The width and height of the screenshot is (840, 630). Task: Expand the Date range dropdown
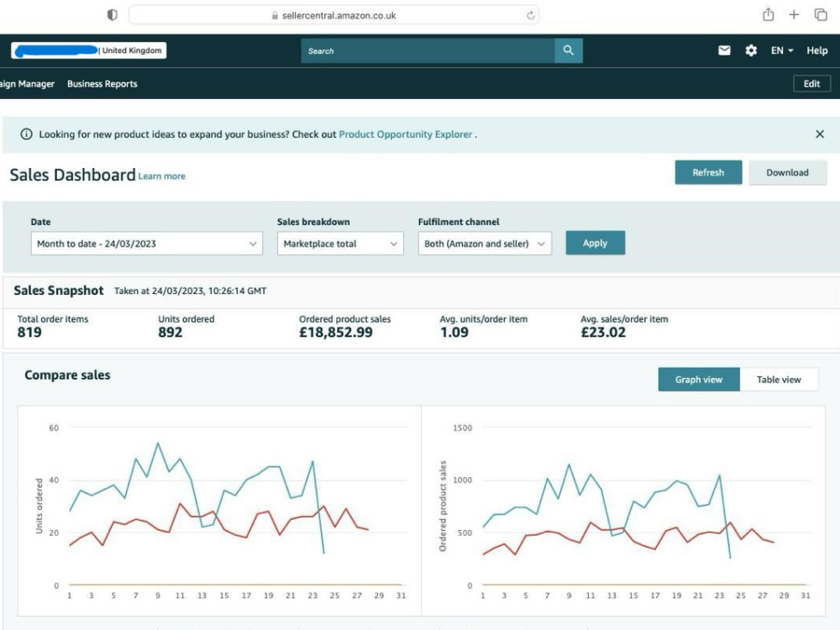tap(147, 244)
